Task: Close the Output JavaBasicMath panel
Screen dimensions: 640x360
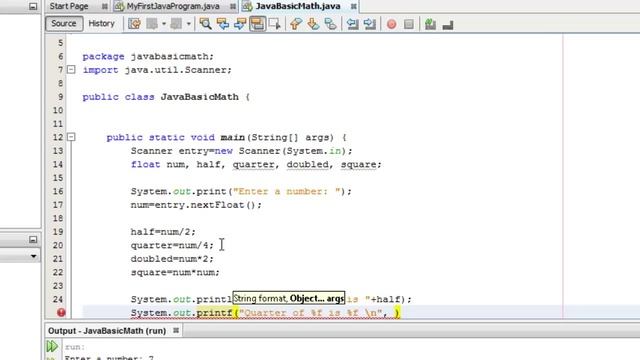Action: pyautogui.click(x=176, y=330)
